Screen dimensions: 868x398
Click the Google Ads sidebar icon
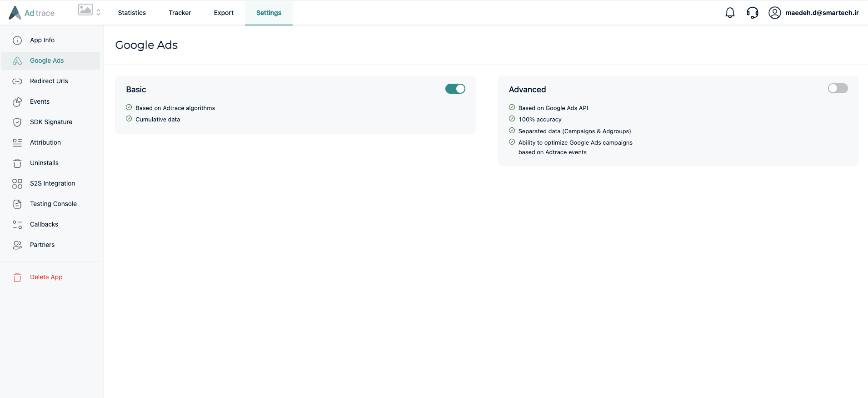[x=17, y=61]
